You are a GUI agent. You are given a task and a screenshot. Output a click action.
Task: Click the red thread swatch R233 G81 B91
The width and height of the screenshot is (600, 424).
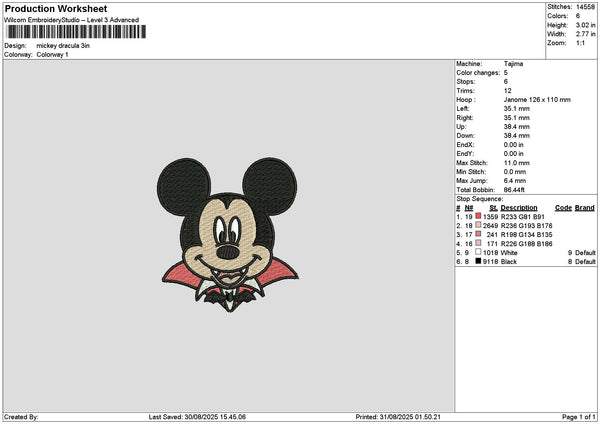(x=478, y=216)
